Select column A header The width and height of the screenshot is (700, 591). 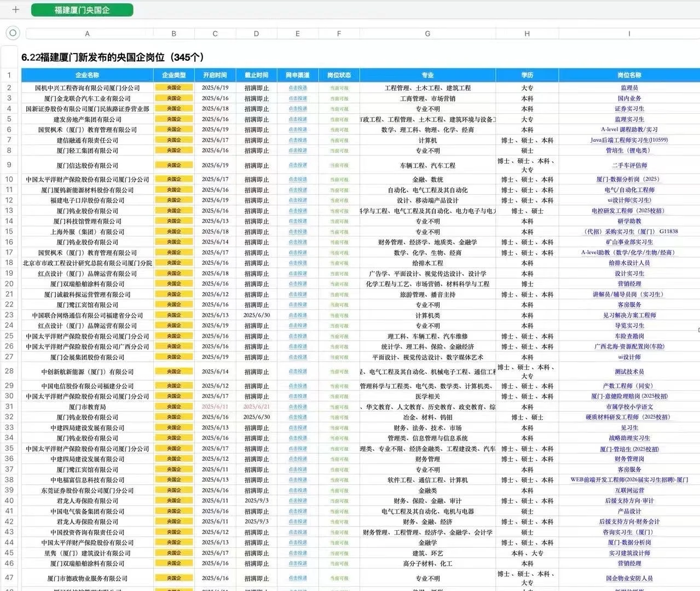88,34
